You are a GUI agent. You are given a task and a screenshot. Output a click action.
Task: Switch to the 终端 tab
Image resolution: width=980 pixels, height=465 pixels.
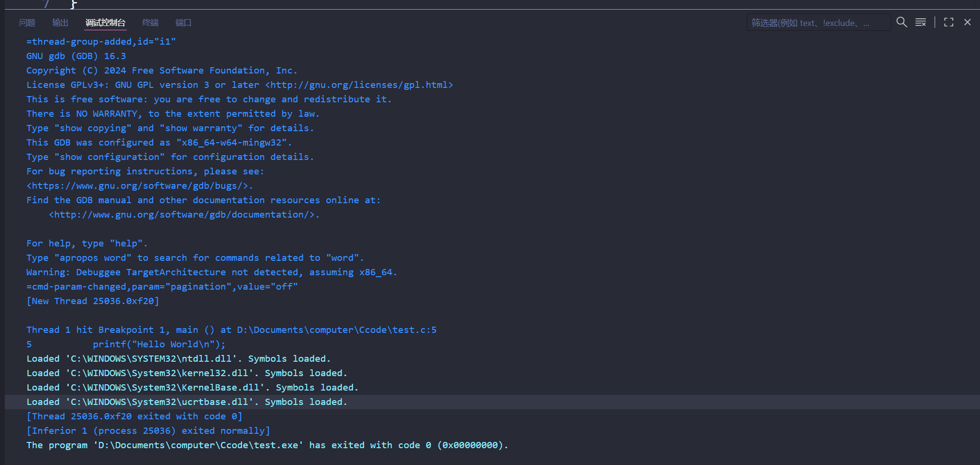click(150, 23)
